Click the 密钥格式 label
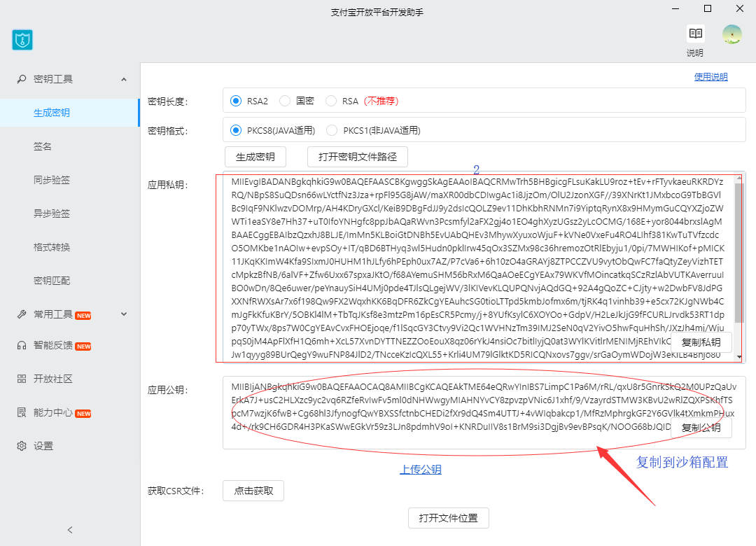The height and width of the screenshot is (546, 756). 168,131
